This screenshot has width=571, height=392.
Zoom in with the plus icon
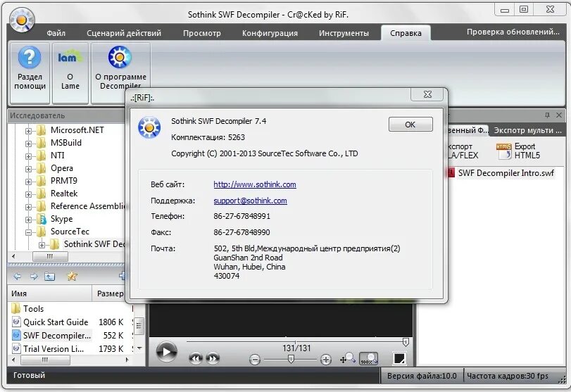[x=325, y=360]
